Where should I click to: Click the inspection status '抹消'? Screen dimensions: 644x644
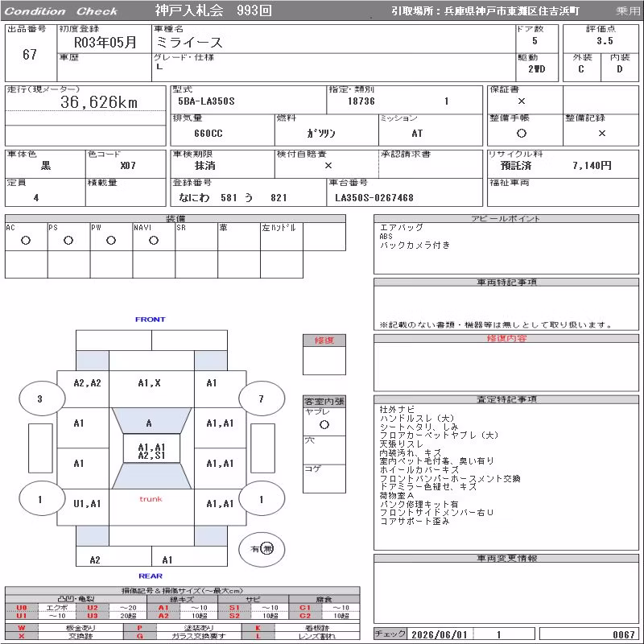point(205,166)
